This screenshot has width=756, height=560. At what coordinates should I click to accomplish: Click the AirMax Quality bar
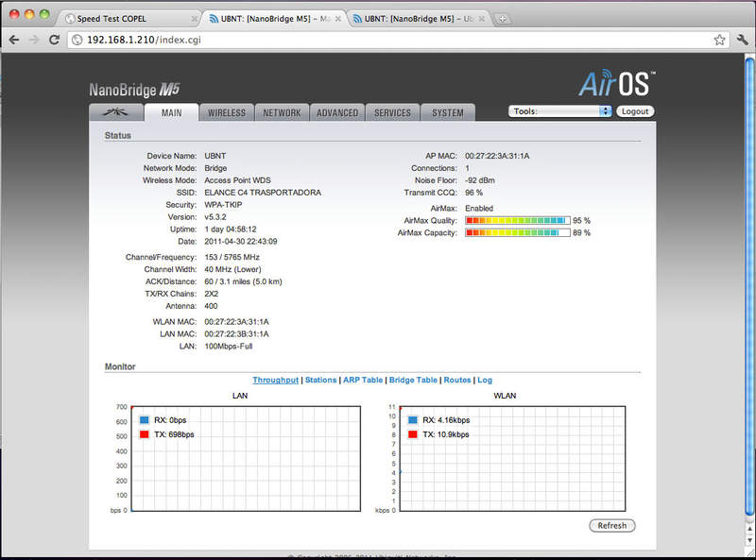point(517,220)
